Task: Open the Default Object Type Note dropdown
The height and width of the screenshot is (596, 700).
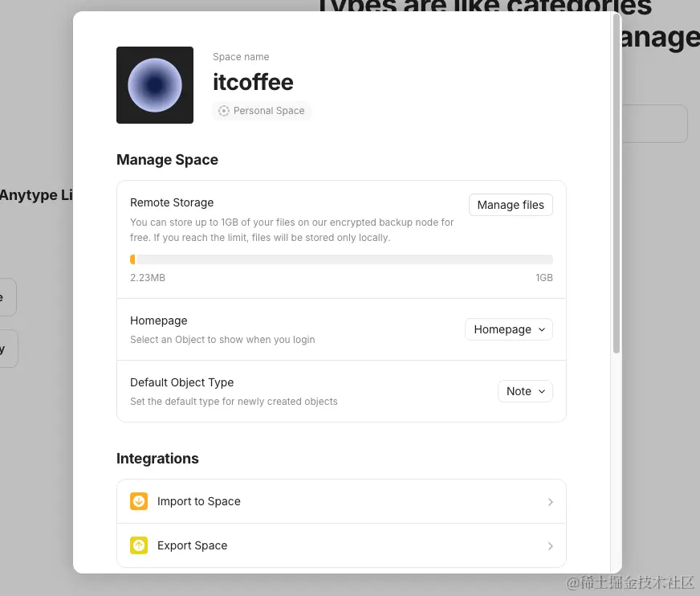Action: (526, 391)
